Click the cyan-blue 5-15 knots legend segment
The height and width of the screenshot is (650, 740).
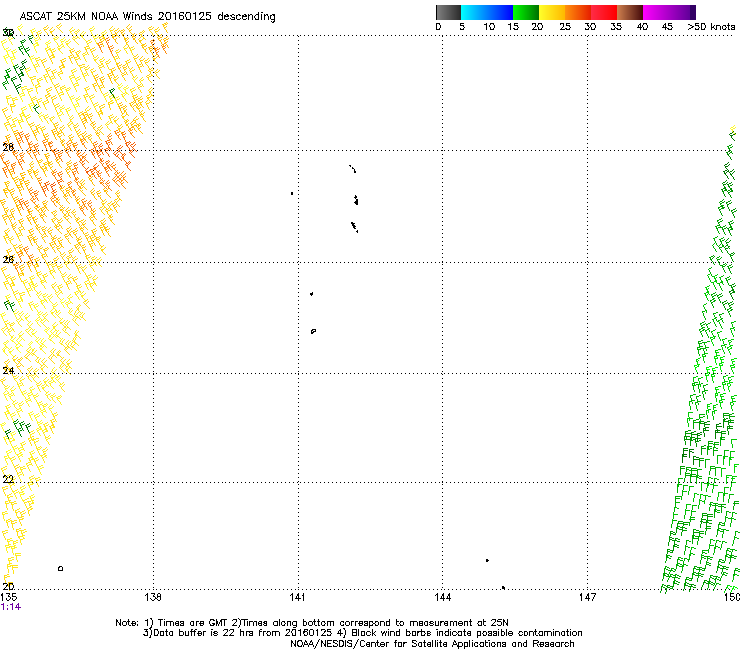487,12
